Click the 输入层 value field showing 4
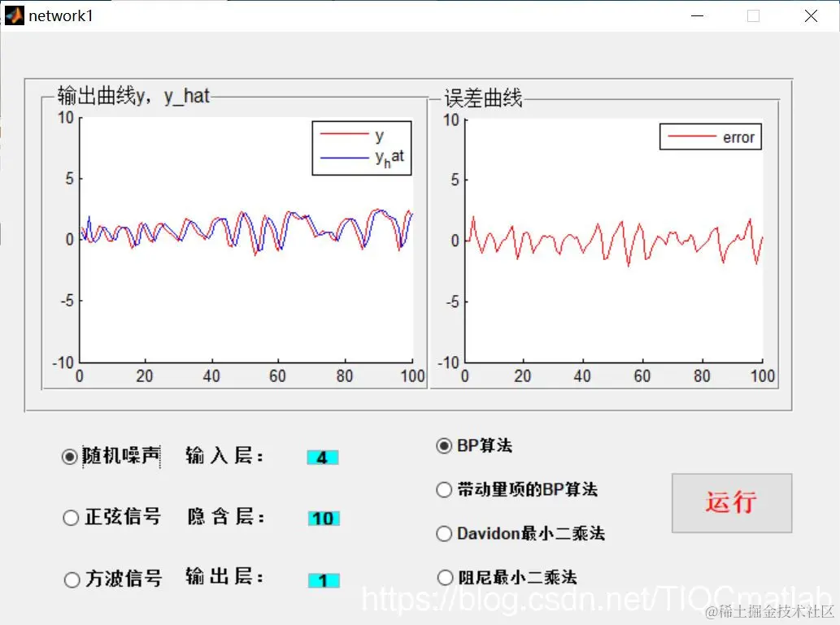 323,458
